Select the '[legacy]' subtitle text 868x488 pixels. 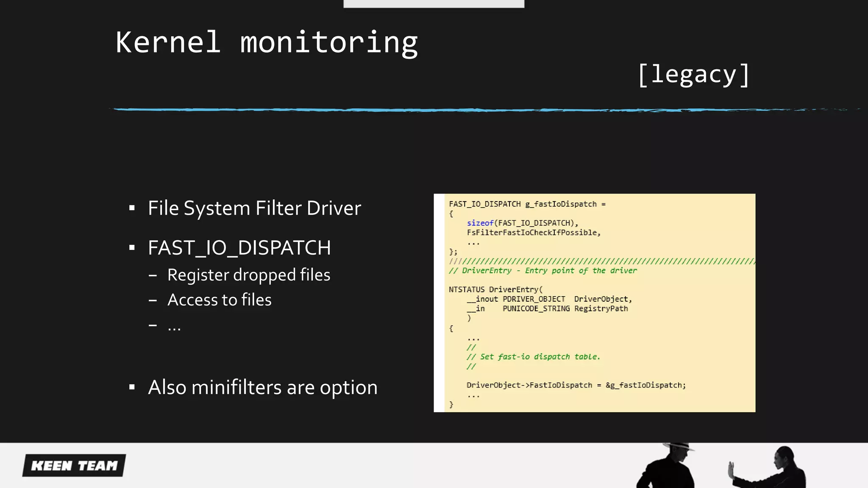pyautogui.click(x=694, y=75)
